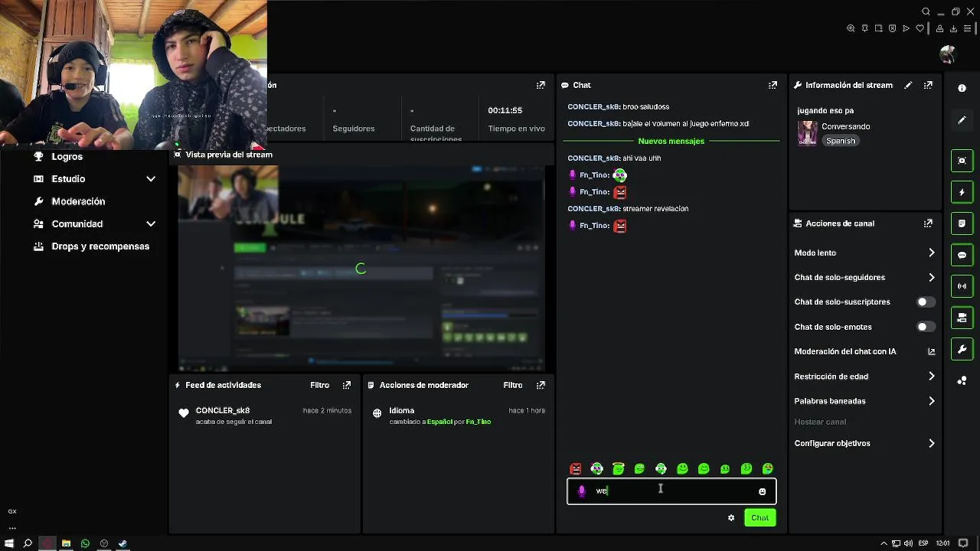This screenshot has height=551, width=980.
Task: Pop out Acciones de canal panel
Action: pyautogui.click(x=928, y=223)
